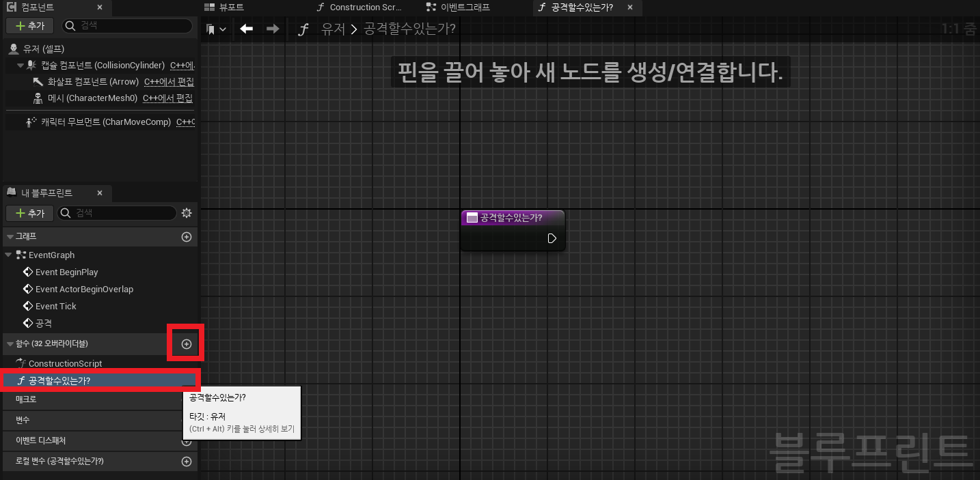Collapse the 함수 section
This screenshot has width=980, height=480.
click(10, 343)
